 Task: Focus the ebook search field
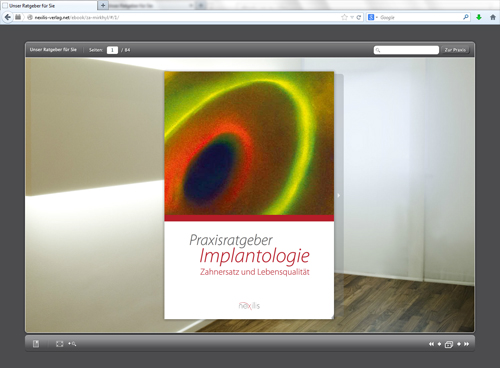pyautogui.click(x=406, y=50)
